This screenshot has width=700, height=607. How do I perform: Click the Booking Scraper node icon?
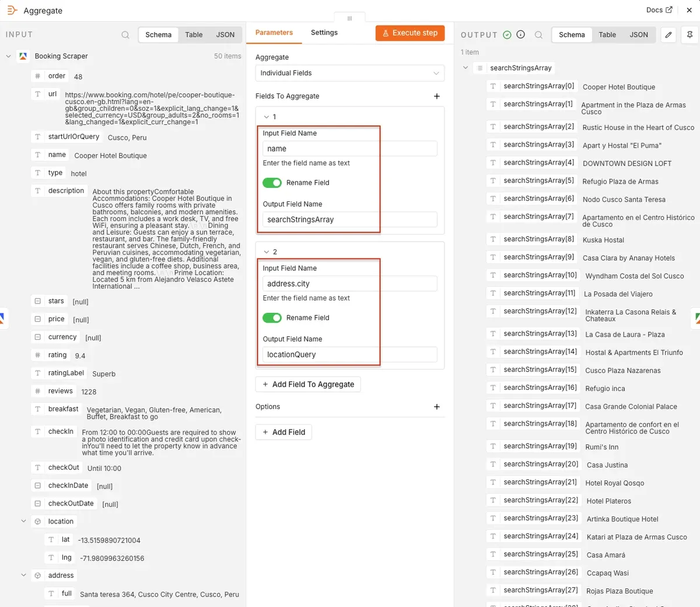pos(23,57)
